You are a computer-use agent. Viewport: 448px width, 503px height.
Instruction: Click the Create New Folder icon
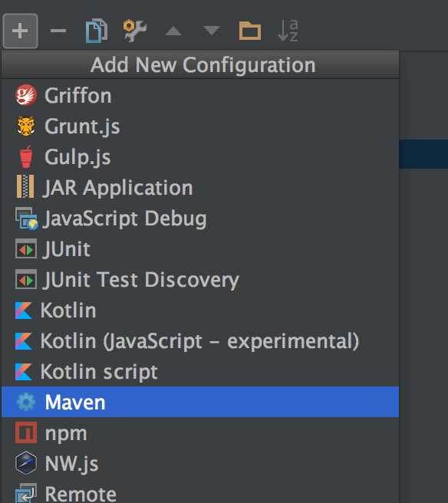[250, 31]
